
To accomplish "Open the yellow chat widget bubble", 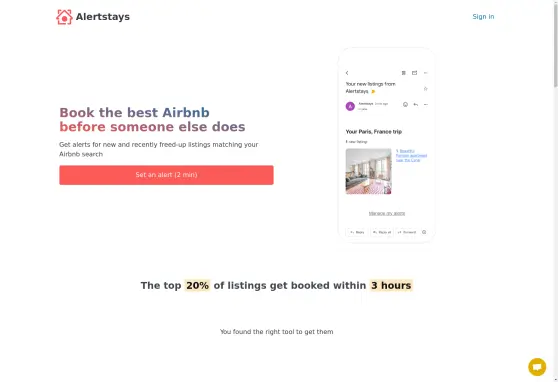I will [537, 367].
